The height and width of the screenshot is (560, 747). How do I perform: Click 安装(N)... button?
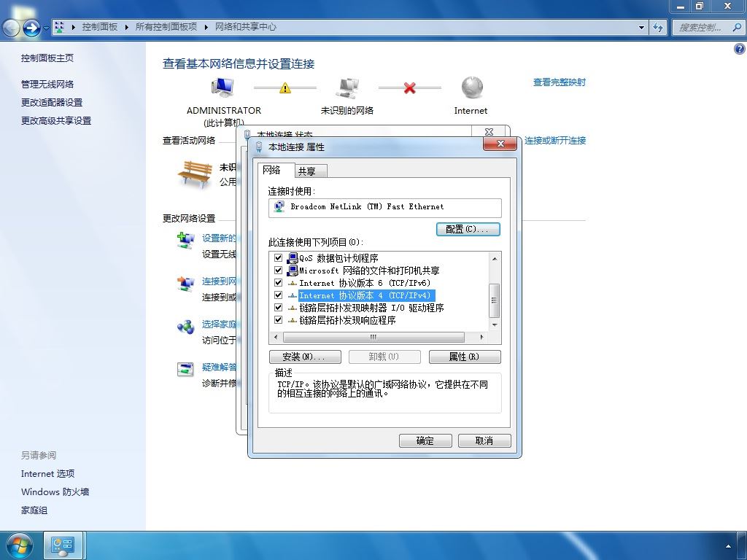click(305, 357)
